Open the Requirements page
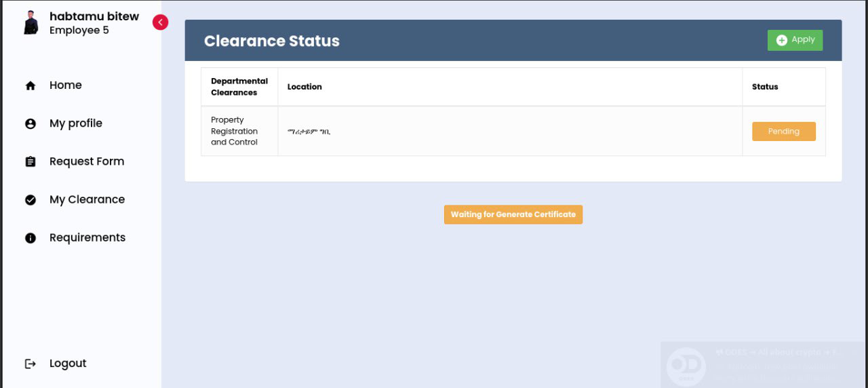Image resolution: width=868 pixels, height=388 pixels. pyautogui.click(x=87, y=237)
